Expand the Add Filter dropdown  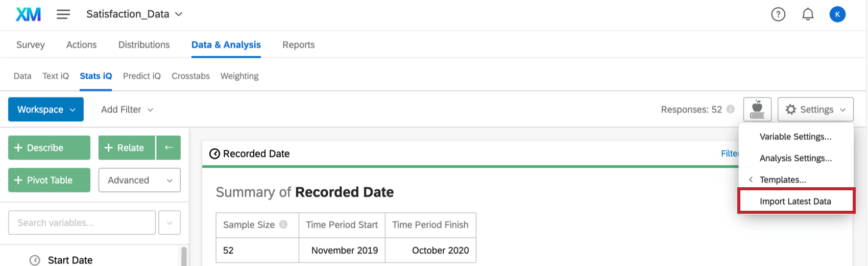coord(127,109)
